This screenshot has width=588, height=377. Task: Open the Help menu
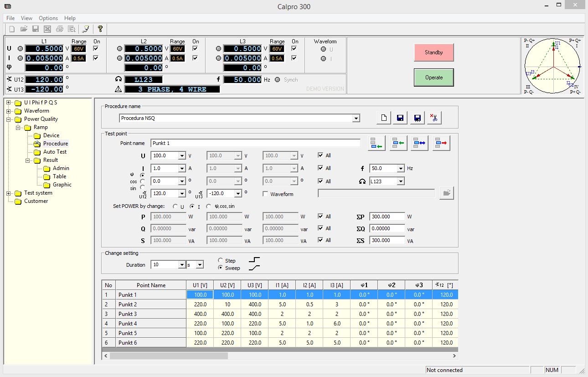[70, 18]
